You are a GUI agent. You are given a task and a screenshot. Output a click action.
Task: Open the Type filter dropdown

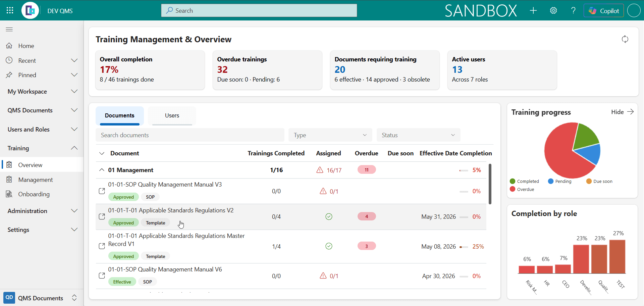tap(330, 135)
